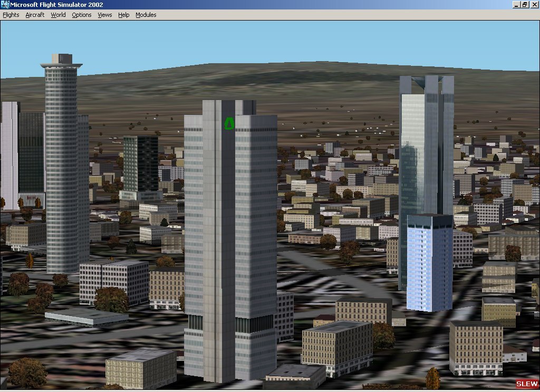Expand the Views menu

click(104, 15)
